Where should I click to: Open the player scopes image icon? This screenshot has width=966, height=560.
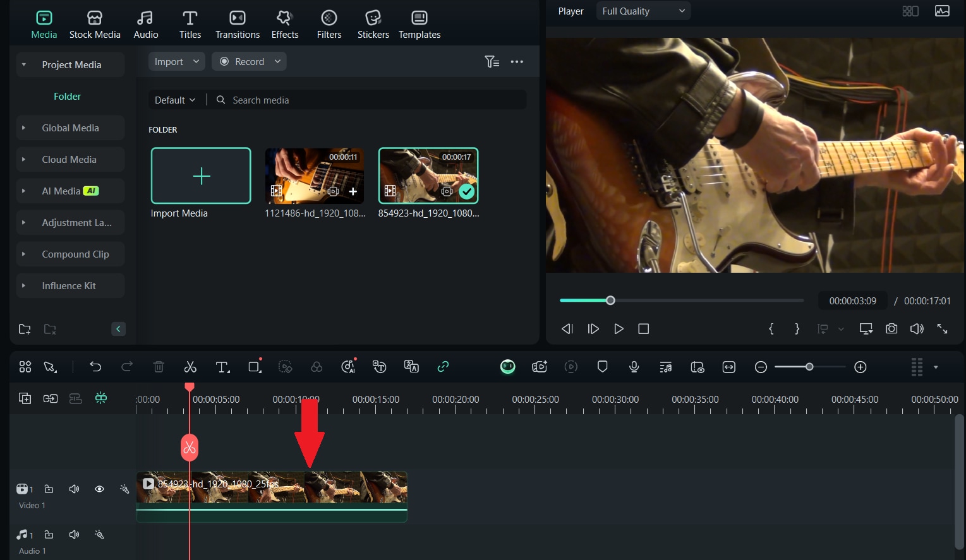[942, 11]
